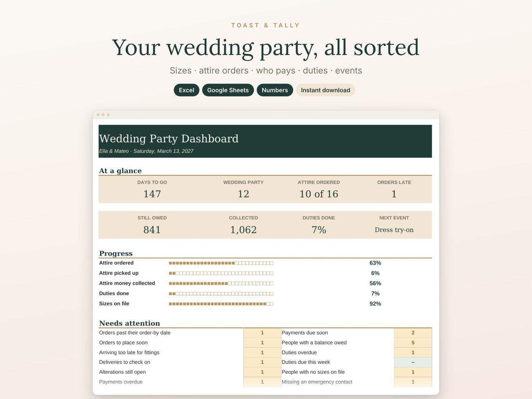
Task: Select the Duties due this week dash cell
Action: (x=413, y=362)
